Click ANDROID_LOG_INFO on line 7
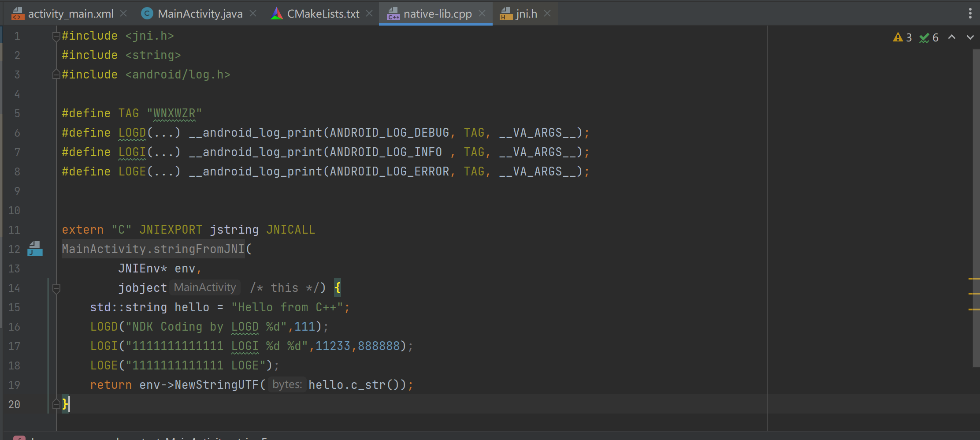Viewport: 980px width, 440px height. (x=386, y=152)
